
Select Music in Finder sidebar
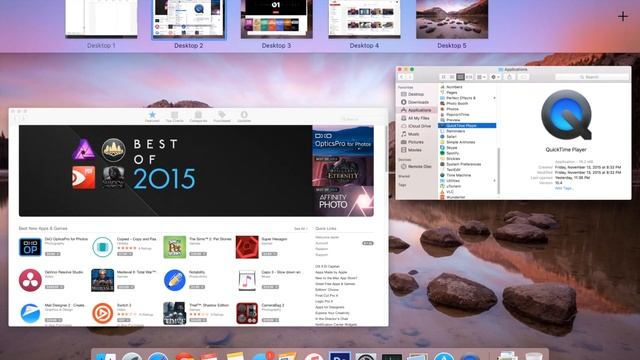(x=416, y=134)
